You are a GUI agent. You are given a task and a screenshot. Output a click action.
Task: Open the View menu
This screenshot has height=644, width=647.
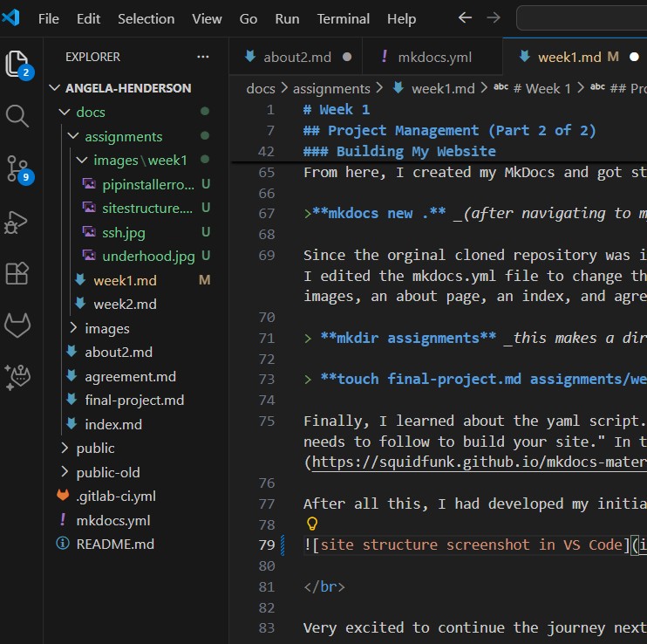207,18
